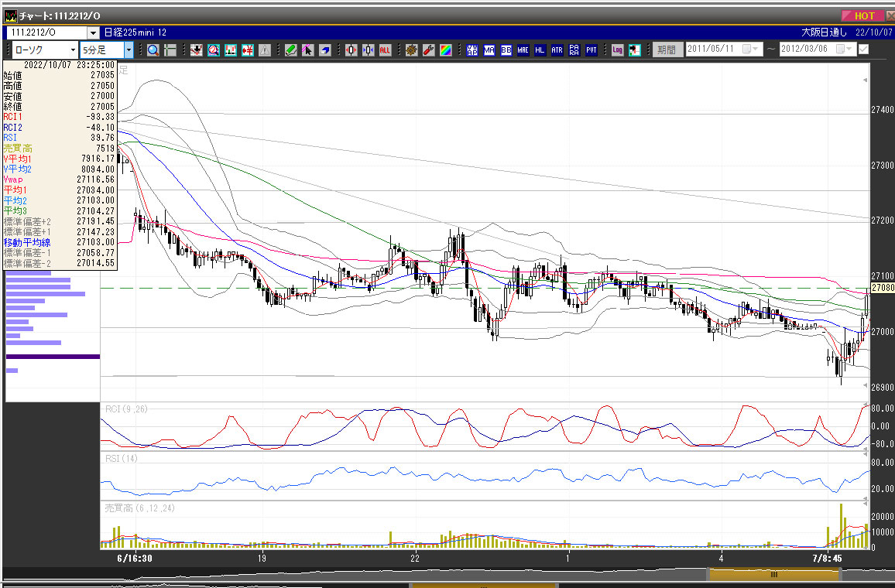Select the arrow pointer line tool
This screenshot has width=895, height=588.
[308, 50]
